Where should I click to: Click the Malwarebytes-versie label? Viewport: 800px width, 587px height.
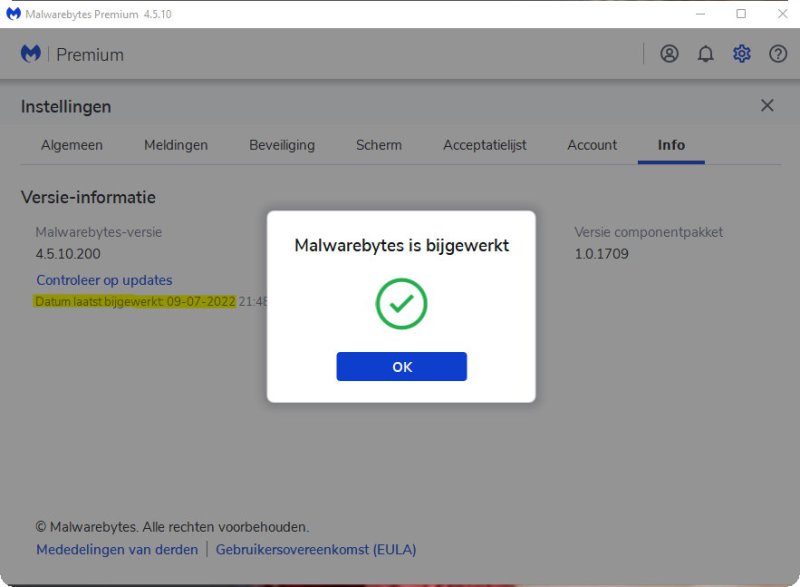tap(98, 232)
